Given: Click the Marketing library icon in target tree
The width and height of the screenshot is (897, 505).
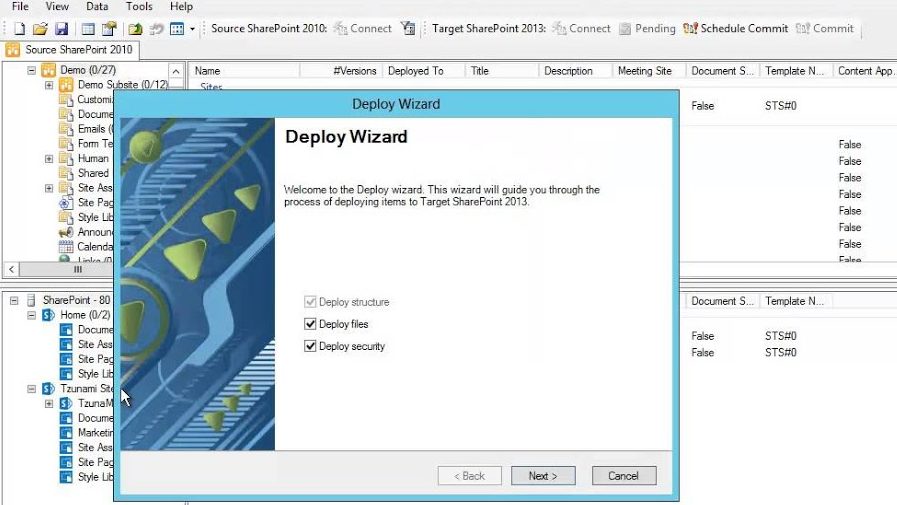Looking at the screenshot, I should click(x=66, y=433).
